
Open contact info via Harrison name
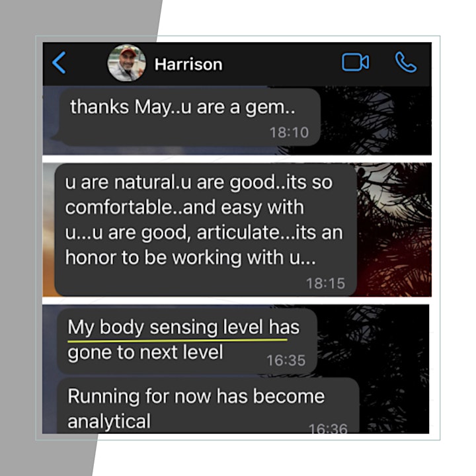pyautogui.click(x=188, y=64)
